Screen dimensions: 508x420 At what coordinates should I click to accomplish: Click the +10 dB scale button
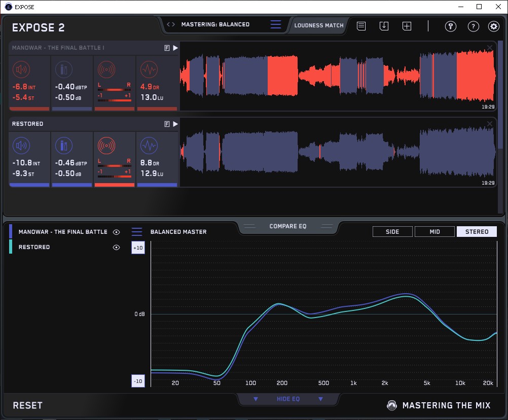pyautogui.click(x=138, y=248)
